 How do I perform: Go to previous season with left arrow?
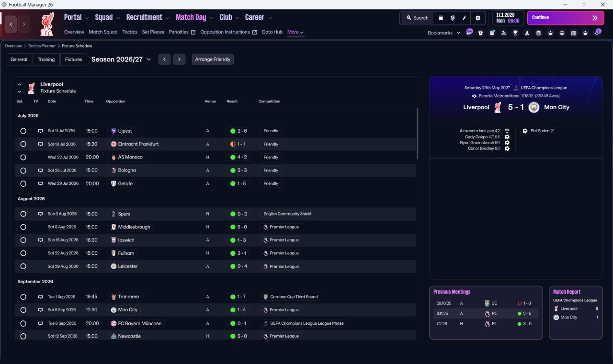click(164, 59)
